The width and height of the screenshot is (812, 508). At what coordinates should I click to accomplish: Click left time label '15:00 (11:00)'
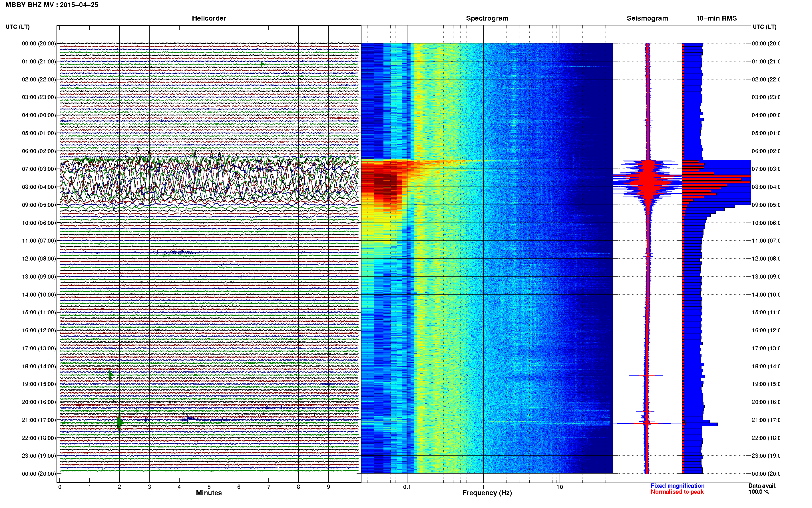[x=39, y=313]
